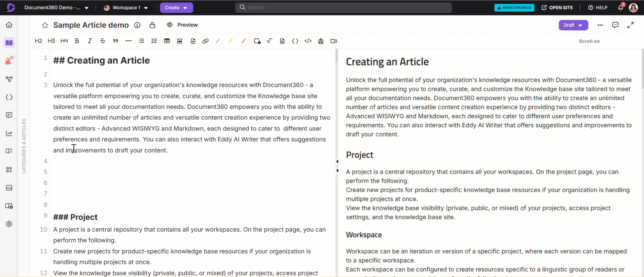Star the Sample Article demo as favorite

click(45, 25)
